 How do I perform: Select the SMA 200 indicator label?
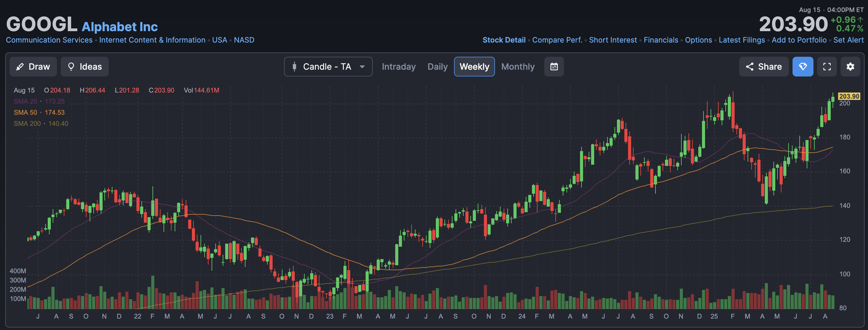27,123
